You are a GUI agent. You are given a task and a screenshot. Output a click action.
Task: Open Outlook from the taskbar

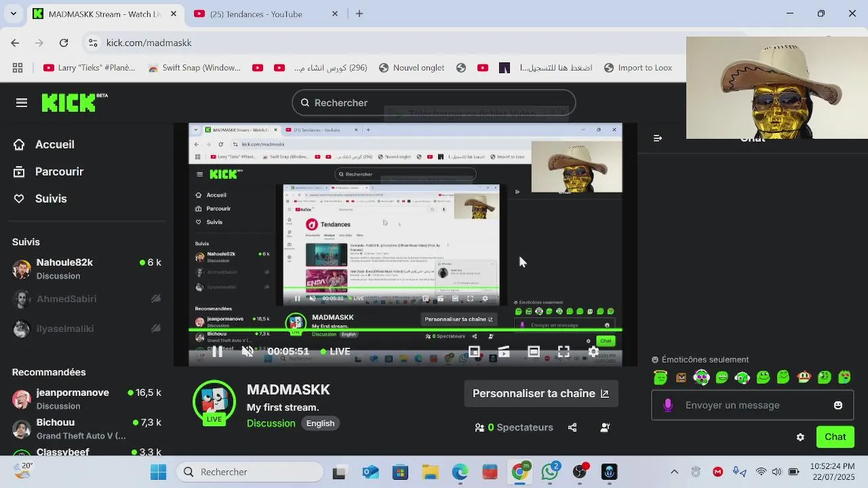[x=370, y=472]
